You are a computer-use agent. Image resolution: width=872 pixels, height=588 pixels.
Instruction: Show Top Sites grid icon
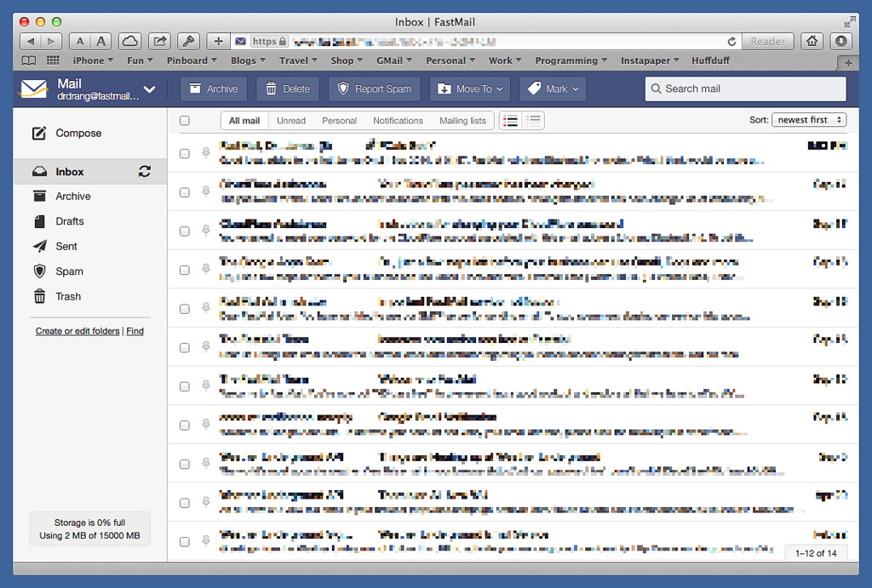coord(53,60)
